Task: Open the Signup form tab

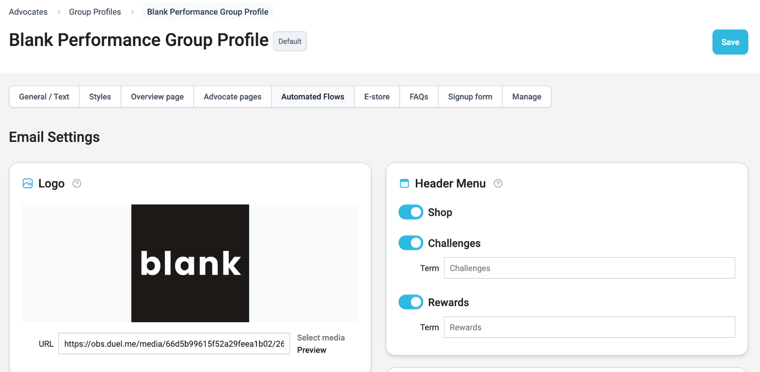Action: (470, 97)
